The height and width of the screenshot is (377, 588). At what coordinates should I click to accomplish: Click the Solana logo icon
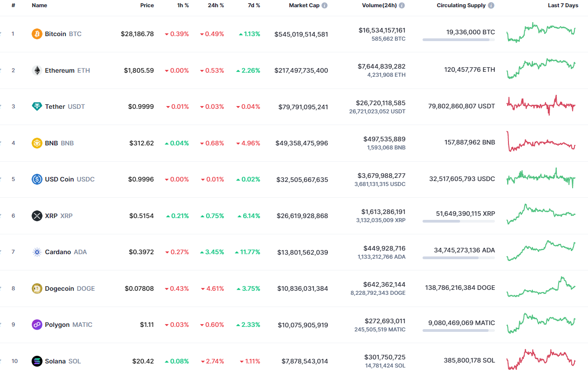coord(37,361)
